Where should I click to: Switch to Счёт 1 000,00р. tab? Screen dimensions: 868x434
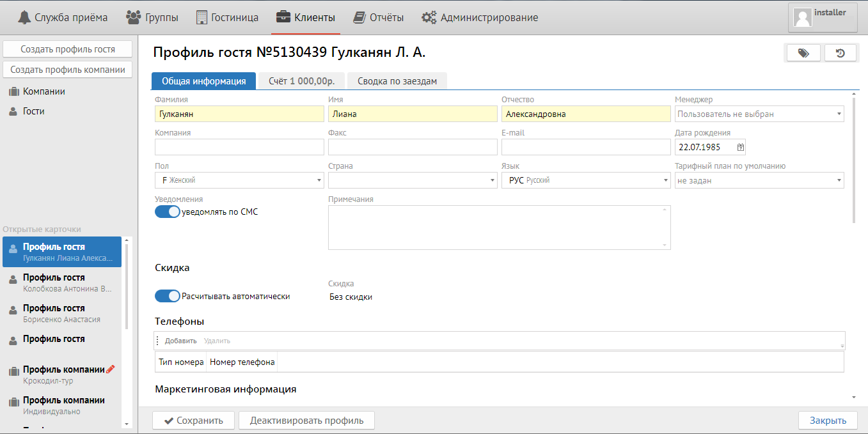point(301,81)
